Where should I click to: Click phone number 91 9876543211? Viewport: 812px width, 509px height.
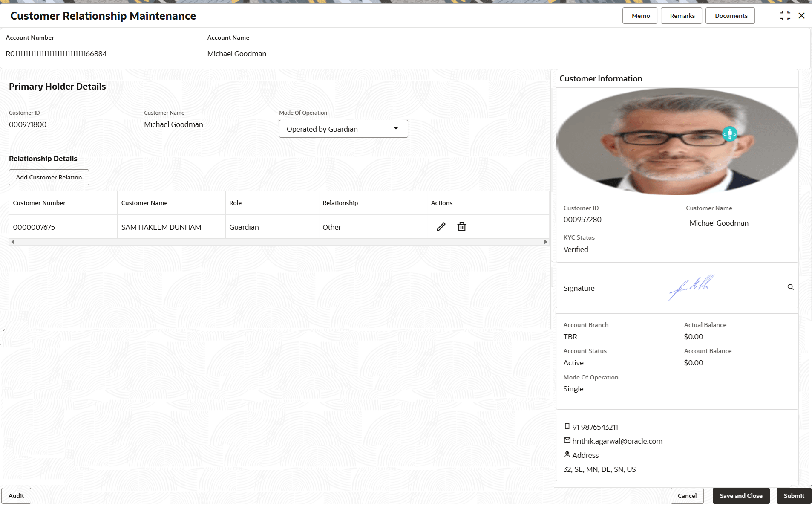595,427
